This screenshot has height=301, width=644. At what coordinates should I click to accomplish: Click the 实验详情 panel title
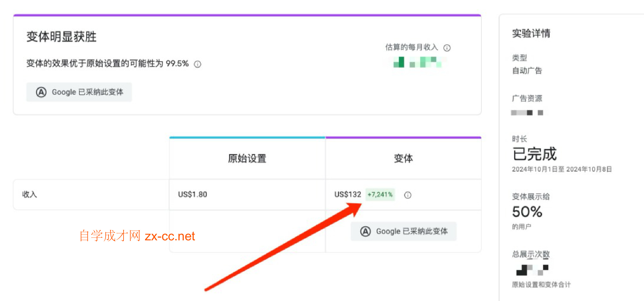coord(531,33)
